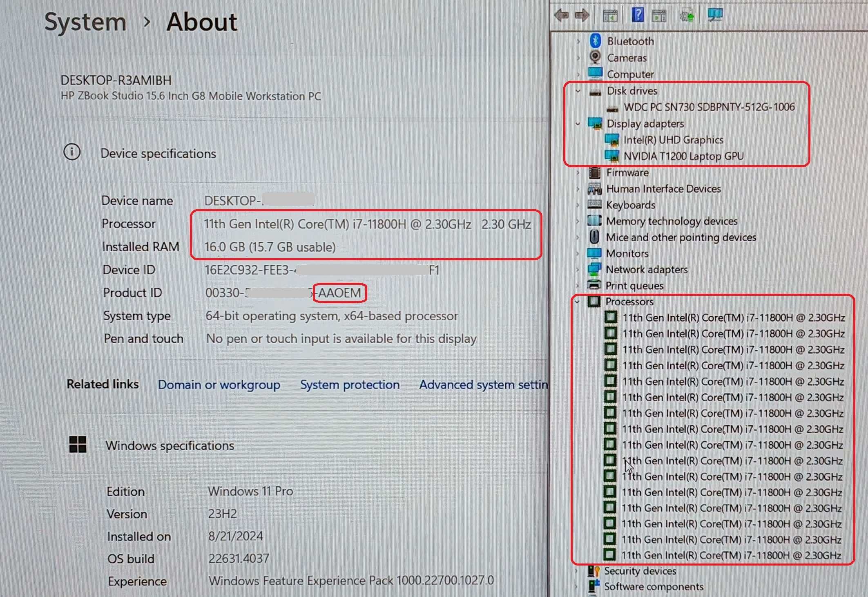Expand the Cameras node

tap(578, 58)
